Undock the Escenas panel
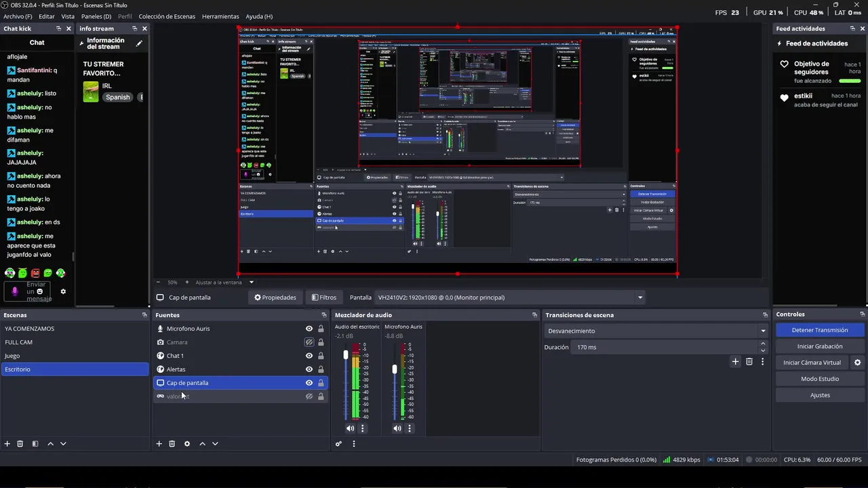 coord(144,315)
